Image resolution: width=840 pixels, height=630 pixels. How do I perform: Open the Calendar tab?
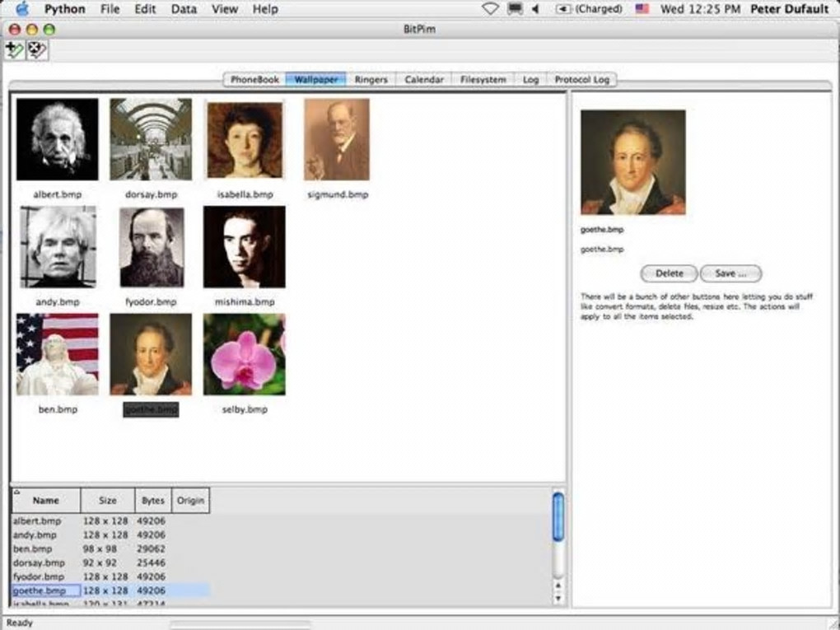coord(424,79)
